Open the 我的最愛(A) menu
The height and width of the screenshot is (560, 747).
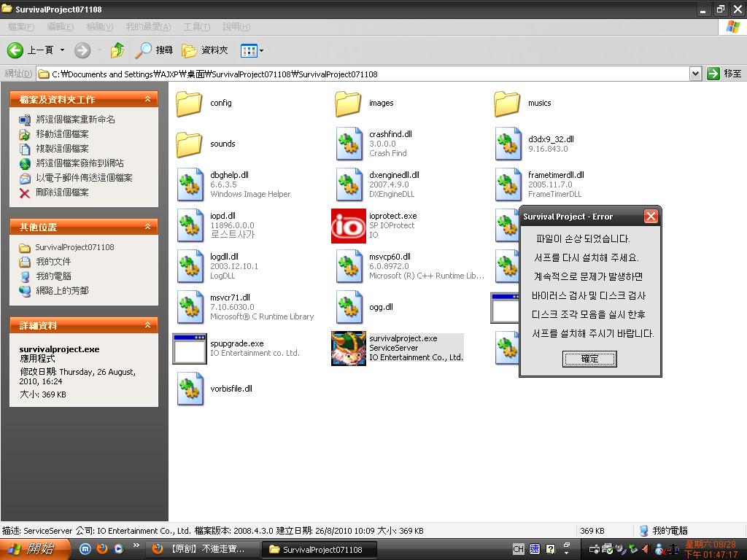pyautogui.click(x=148, y=27)
